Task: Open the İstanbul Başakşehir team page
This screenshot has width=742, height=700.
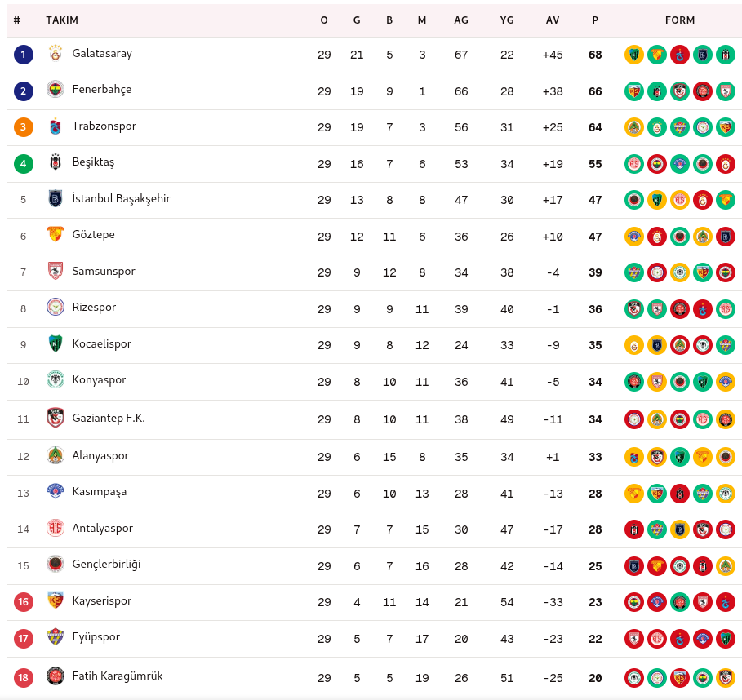Action: (121, 198)
